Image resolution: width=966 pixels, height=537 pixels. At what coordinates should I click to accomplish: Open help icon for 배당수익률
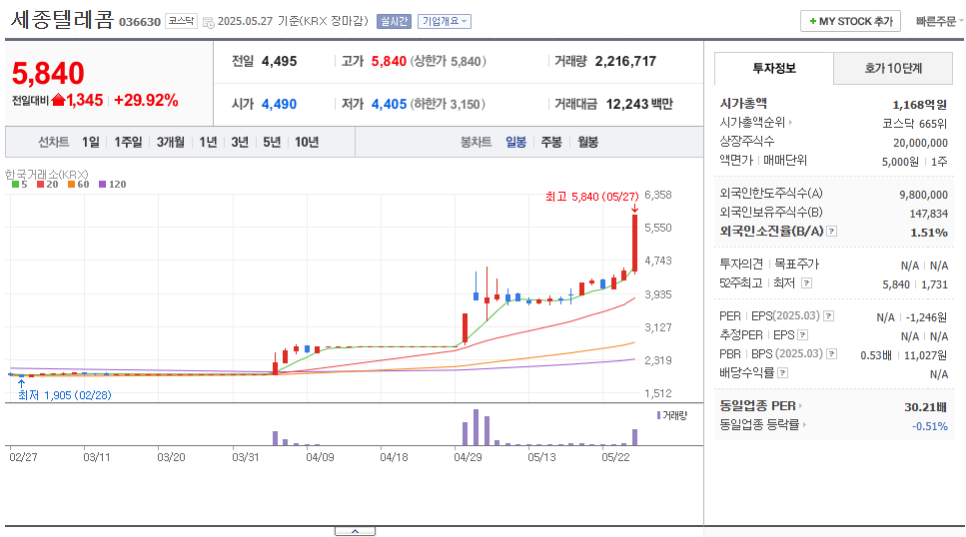[782, 373]
